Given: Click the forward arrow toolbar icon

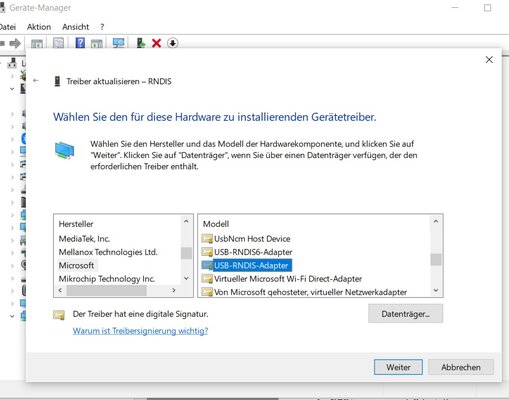Looking at the screenshot, I should [15, 43].
